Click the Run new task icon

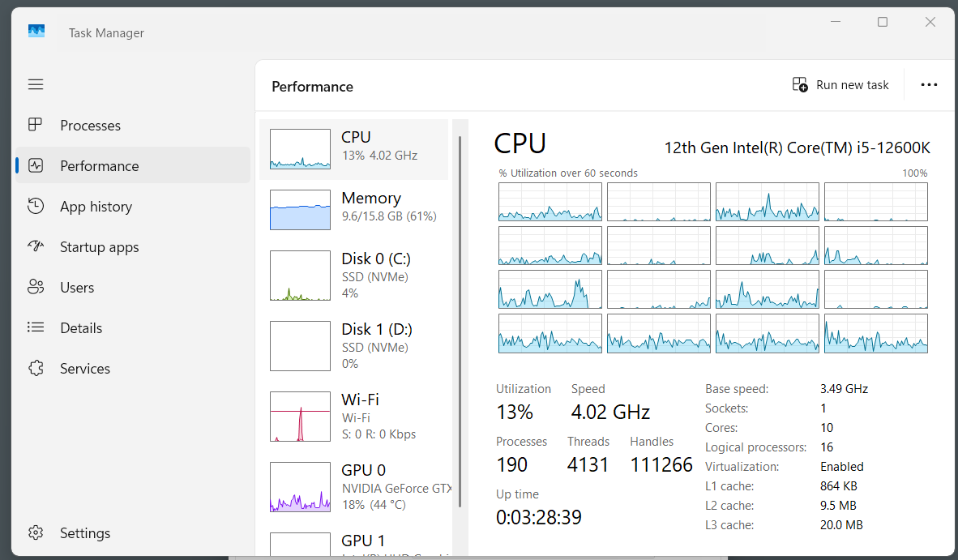[800, 85]
